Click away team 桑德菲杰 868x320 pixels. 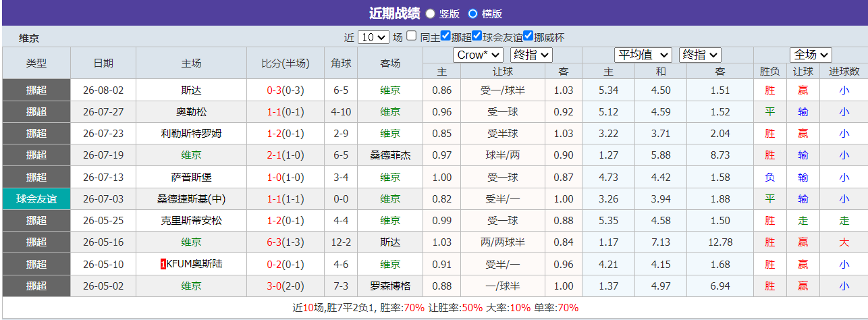[390, 155]
